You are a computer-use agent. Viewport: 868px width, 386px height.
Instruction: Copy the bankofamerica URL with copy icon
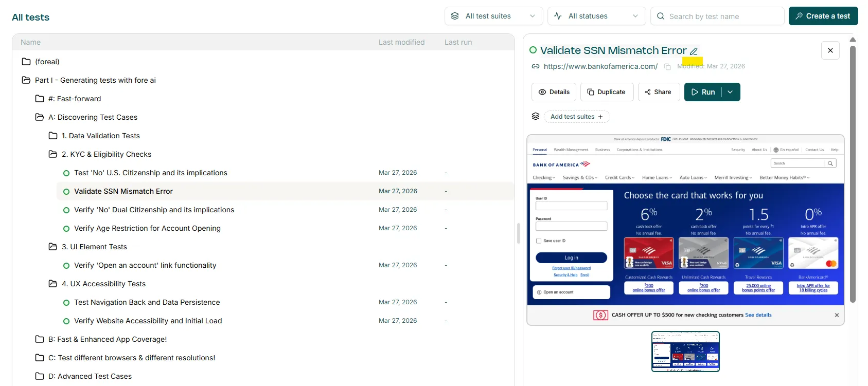point(667,67)
